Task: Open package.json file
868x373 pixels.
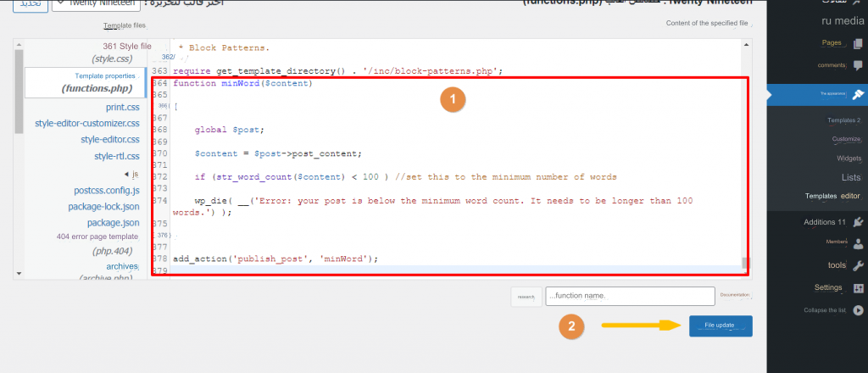Action: coord(113,222)
